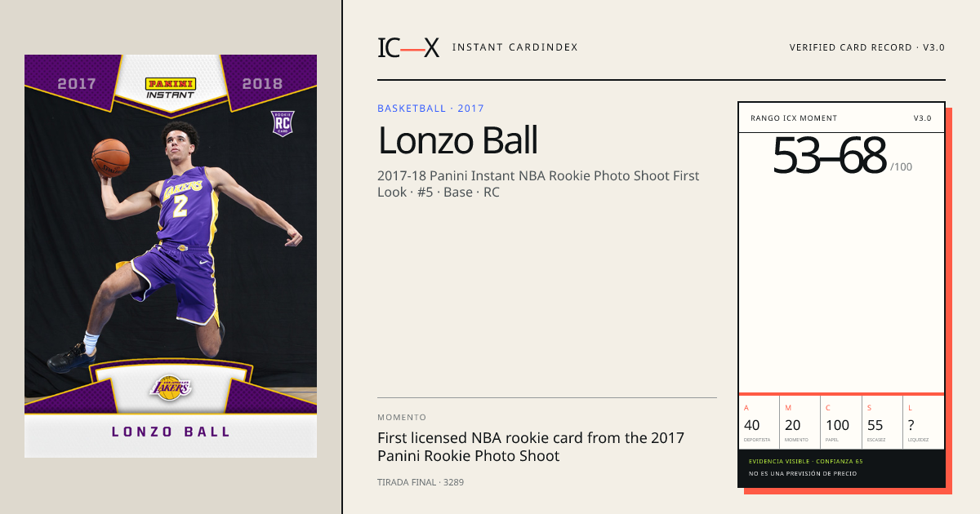Select the S Escasez score 55 cell
Screen dimensions: 980x514
882,423
